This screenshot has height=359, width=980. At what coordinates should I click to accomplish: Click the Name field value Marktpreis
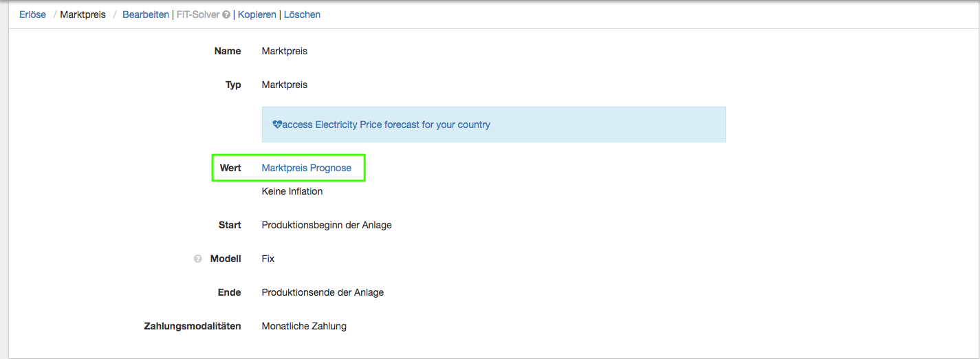click(x=284, y=51)
